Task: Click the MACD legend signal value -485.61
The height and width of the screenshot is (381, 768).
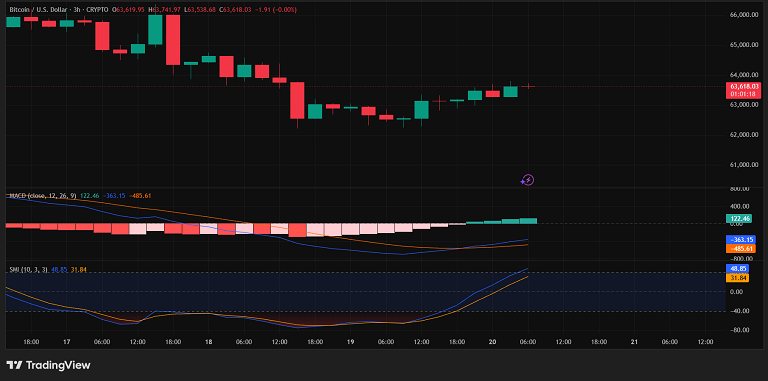Action: pos(140,196)
